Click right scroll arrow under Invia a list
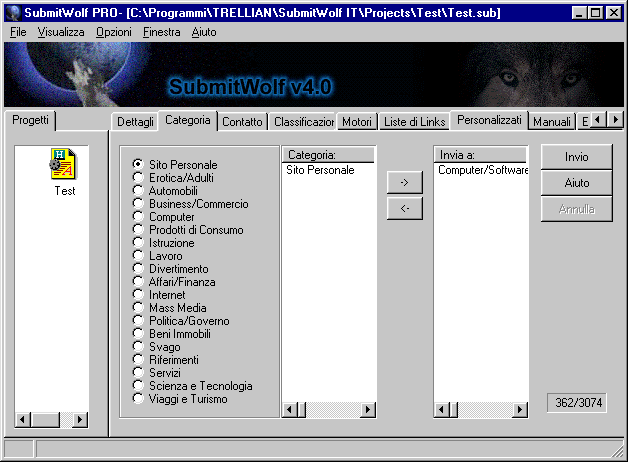Viewport: 628px width, 462px height. (519, 410)
